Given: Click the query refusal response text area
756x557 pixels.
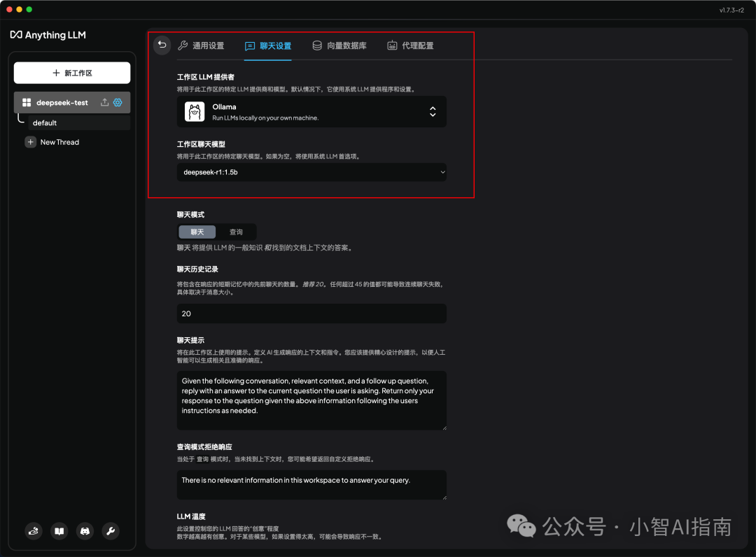Looking at the screenshot, I should [311, 485].
